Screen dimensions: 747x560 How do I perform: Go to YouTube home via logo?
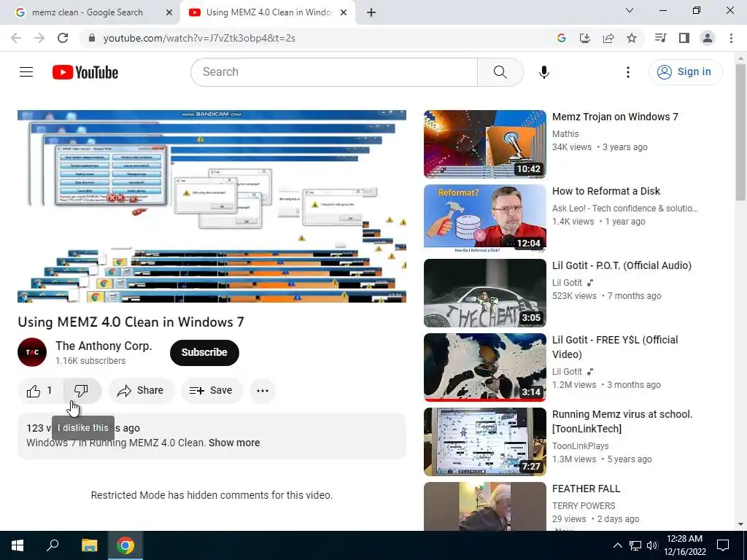pos(85,72)
